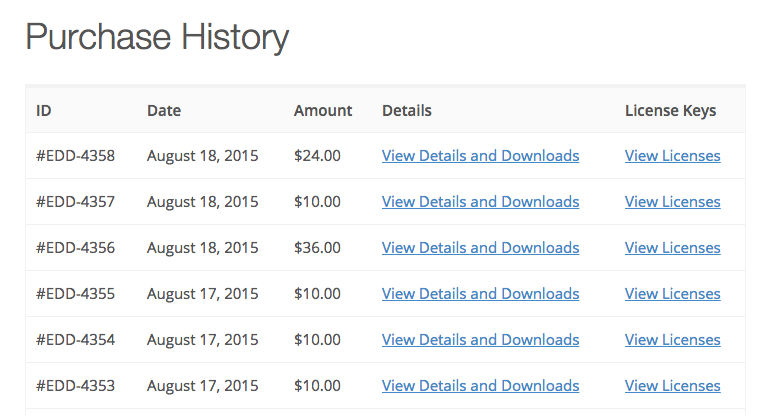Screen dimensions: 768x416
Task: View Licenses for order #EDD-4357
Action: (672, 202)
